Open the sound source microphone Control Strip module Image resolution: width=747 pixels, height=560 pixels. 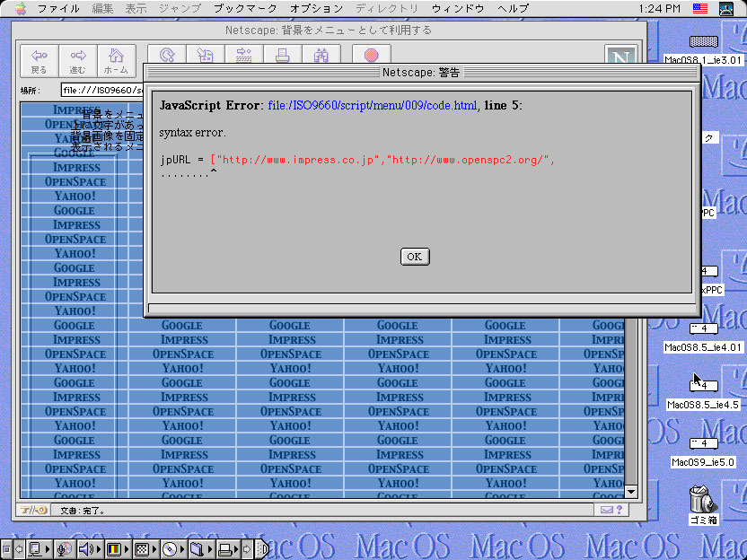coord(65,549)
